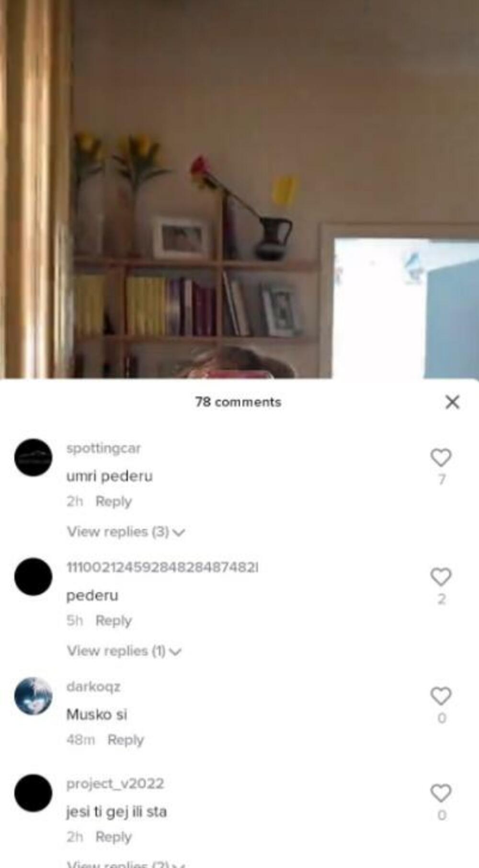Open spottingcar's profile avatar

pyautogui.click(x=33, y=457)
